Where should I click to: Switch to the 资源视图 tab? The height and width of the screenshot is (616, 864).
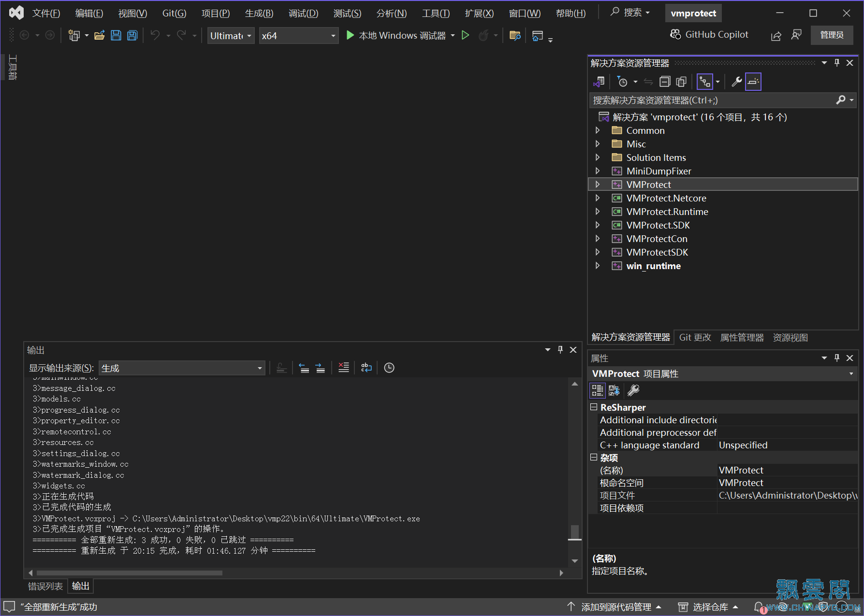[790, 337]
